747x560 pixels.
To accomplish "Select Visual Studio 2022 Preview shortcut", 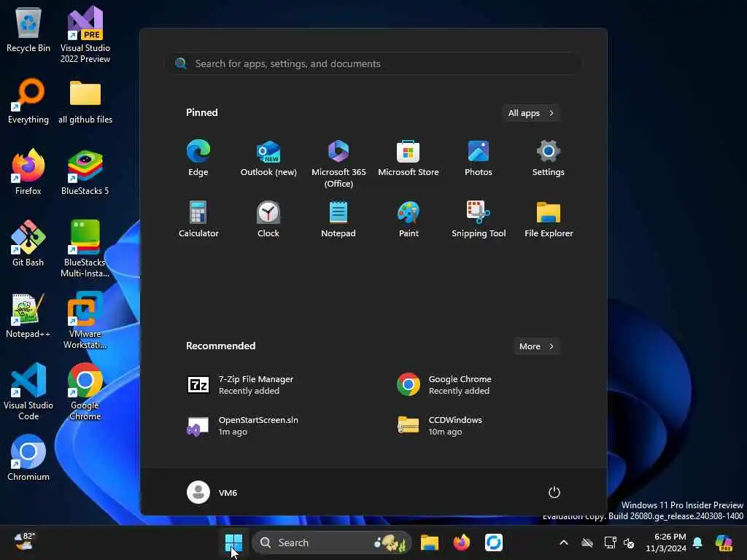I will (85, 34).
